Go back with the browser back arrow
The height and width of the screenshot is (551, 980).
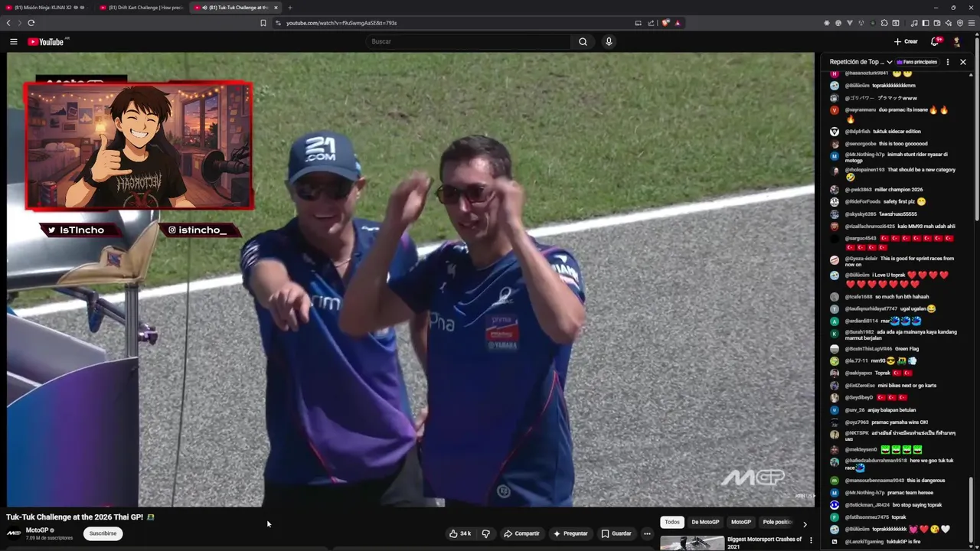pyautogui.click(x=9, y=23)
